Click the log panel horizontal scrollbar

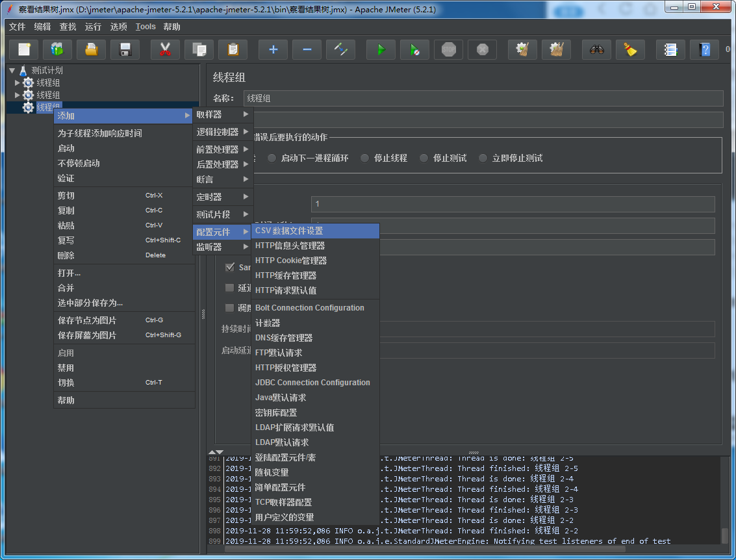425,549
